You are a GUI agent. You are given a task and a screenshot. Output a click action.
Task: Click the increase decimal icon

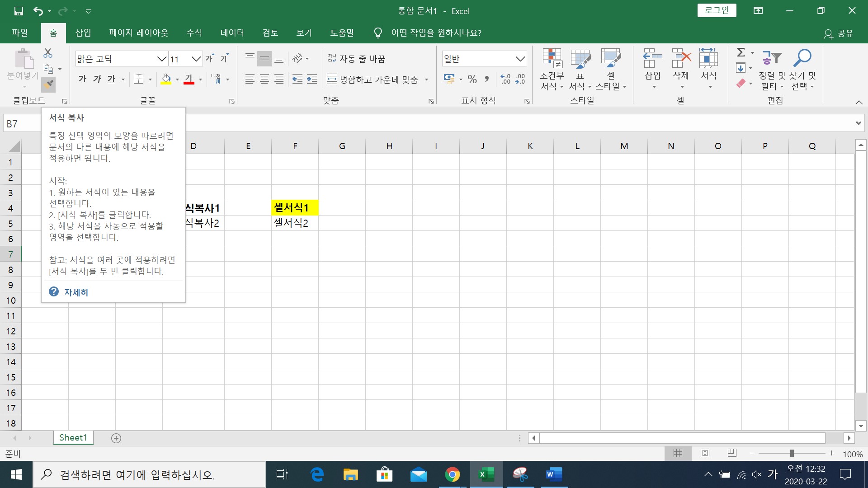[x=505, y=79]
